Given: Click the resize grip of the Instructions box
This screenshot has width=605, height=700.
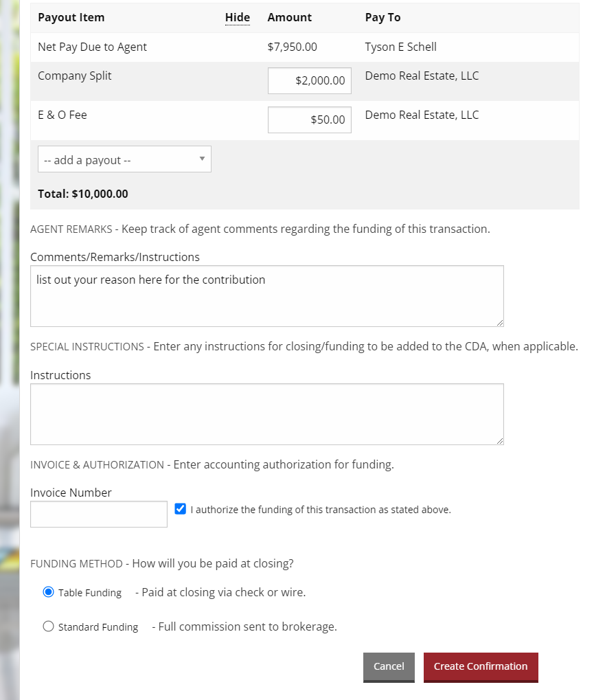Looking at the screenshot, I should click(x=500, y=441).
